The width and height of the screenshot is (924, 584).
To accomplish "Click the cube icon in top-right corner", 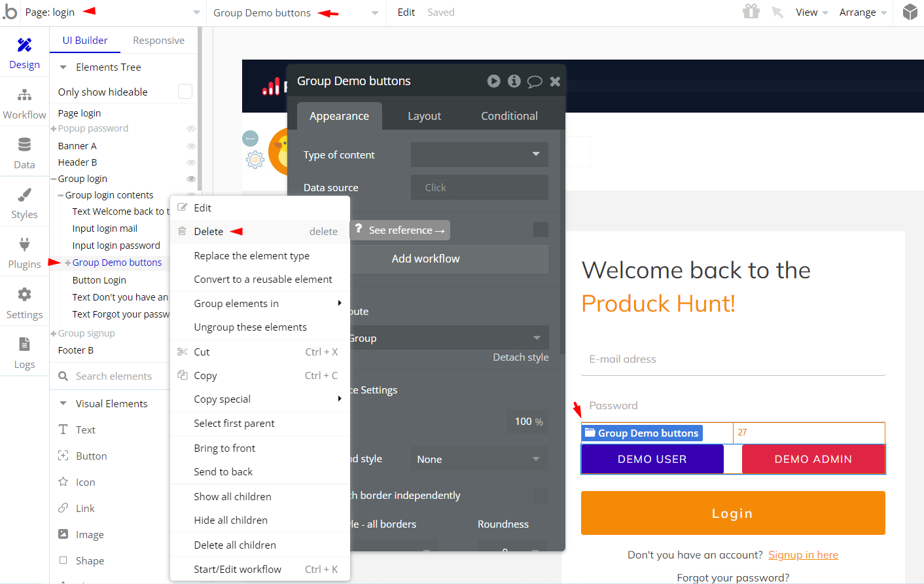I will [x=910, y=12].
